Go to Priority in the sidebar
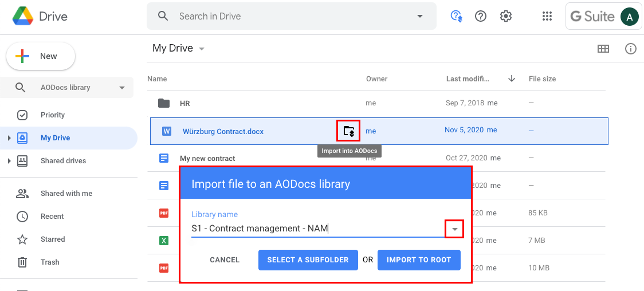This screenshot has height=291, width=644. click(53, 115)
